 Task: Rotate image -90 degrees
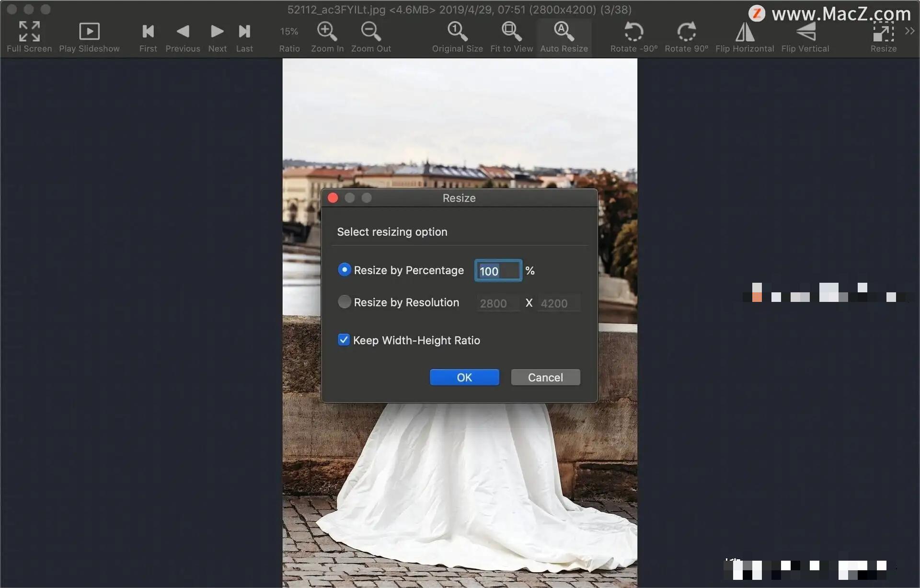pyautogui.click(x=633, y=32)
